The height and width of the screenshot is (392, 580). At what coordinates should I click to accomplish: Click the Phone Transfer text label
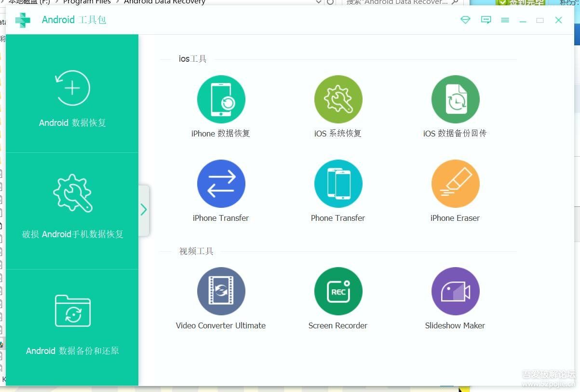click(x=338, y=218)
